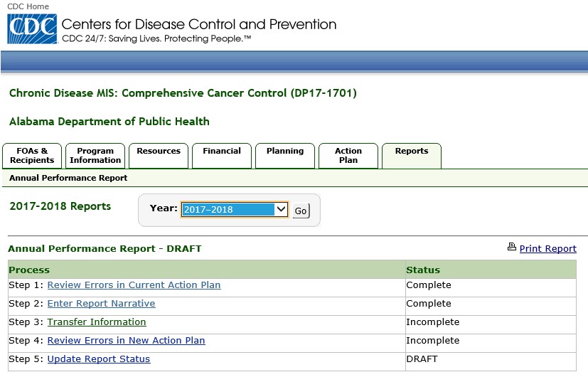Select the Annual Performance Report submenu item
Viewport: 588px width, 382px height.
point(68,178)
